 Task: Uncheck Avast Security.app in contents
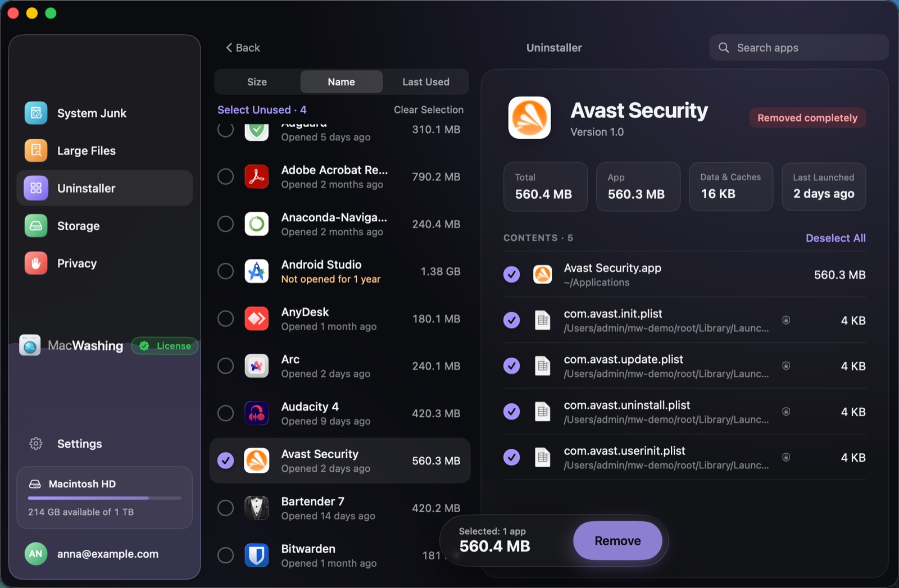point(511,275)
